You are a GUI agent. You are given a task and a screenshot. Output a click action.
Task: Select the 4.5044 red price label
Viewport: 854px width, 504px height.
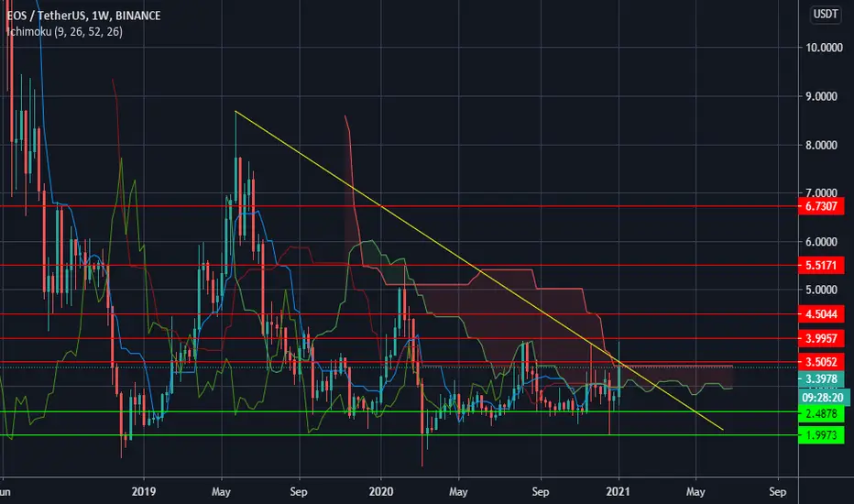[821, 313]
